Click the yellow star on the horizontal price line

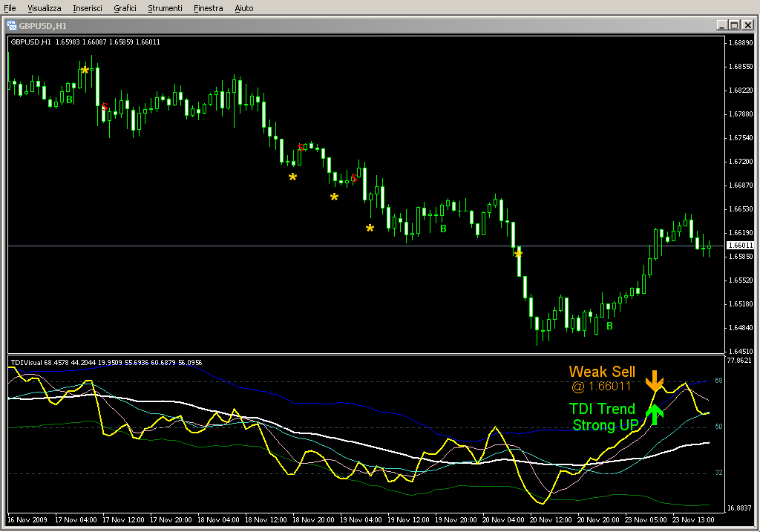[x=518, y=254]
